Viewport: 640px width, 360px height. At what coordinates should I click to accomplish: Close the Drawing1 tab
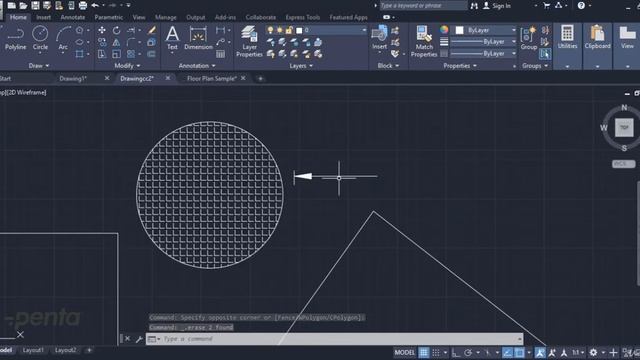click(x=107, y=78)
